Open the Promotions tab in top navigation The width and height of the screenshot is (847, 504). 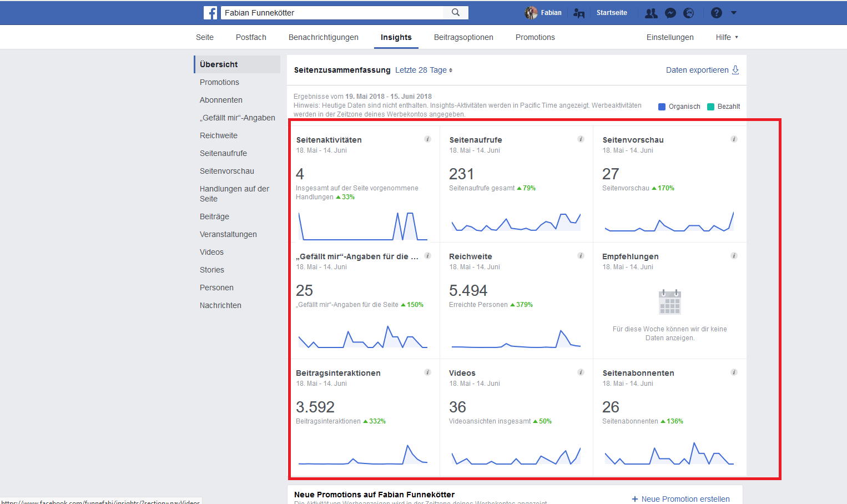(535, 37)
